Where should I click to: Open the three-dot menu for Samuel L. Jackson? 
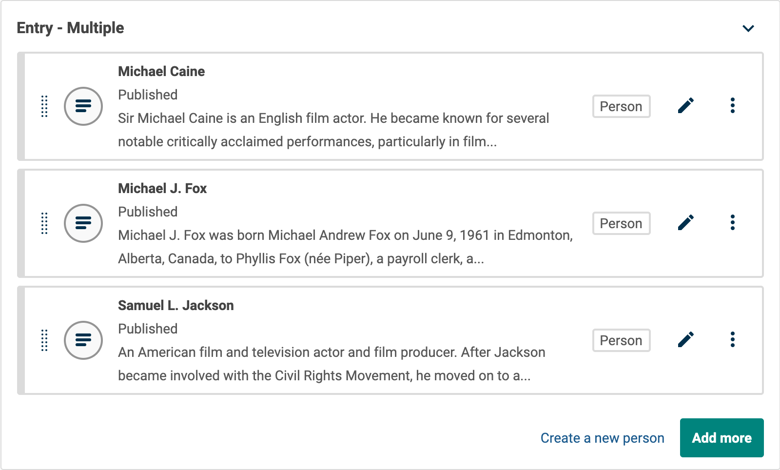pyautogui.click(x=732, y=339)
